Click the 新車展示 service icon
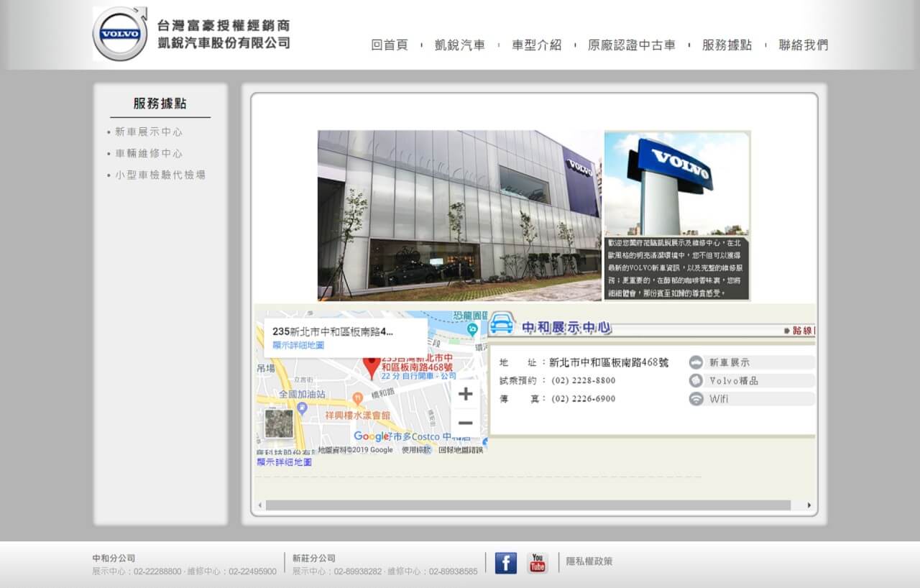 click(696, 362)
